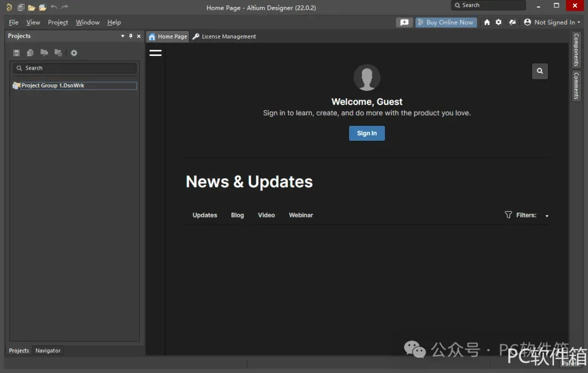Open the View menu
Image resolution: width=588 pixels, height=373 pixels.
[33, 22]
